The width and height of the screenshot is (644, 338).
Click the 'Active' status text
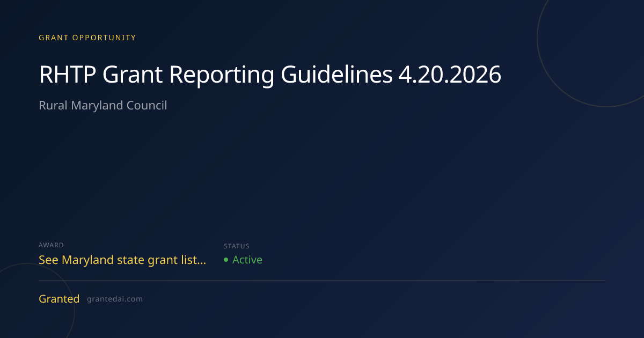pyautogui.click(x=247, y=260)
